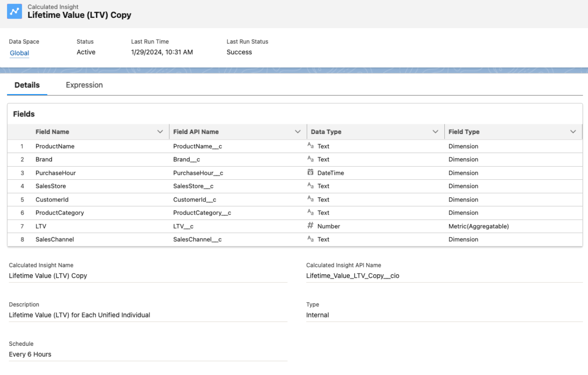588x375 pixels.
Task: Select the ProductName field name cell
Action: [55, 146]
